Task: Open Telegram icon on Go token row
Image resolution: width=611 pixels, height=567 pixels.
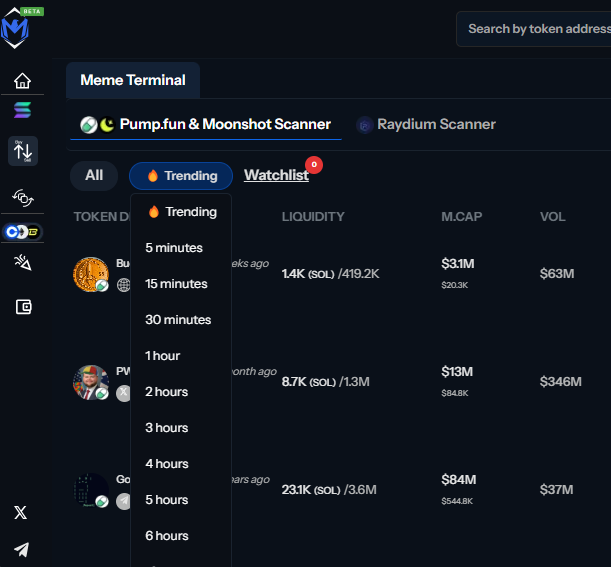Action: [x=123, y=501]
